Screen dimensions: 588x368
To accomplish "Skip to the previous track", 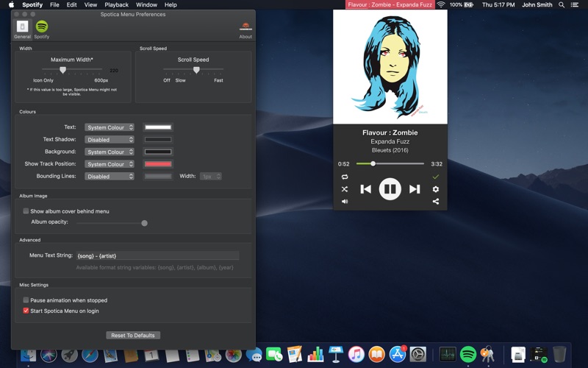I will (x=365, y=189).
